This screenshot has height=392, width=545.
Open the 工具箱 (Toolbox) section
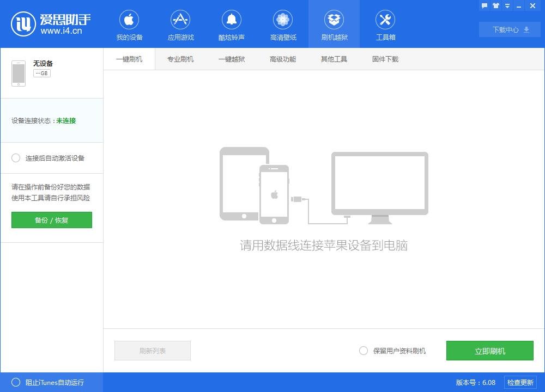coord(385,24)
